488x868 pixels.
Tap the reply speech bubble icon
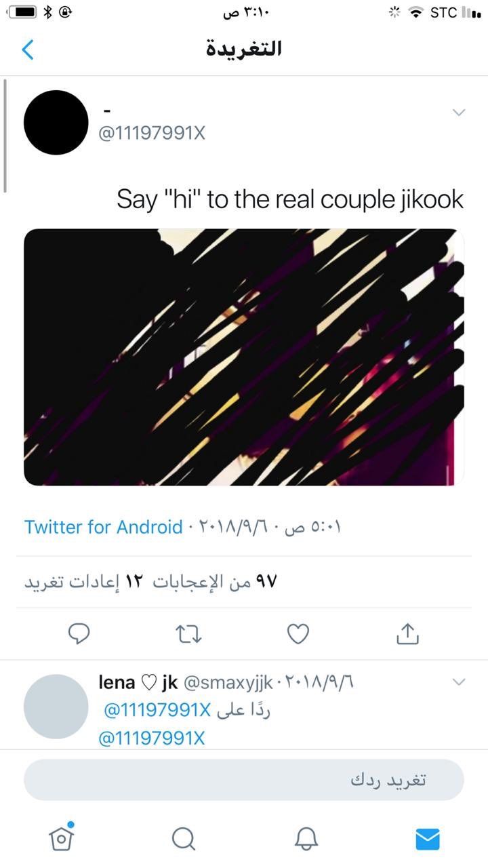click(x=79, y=634)
